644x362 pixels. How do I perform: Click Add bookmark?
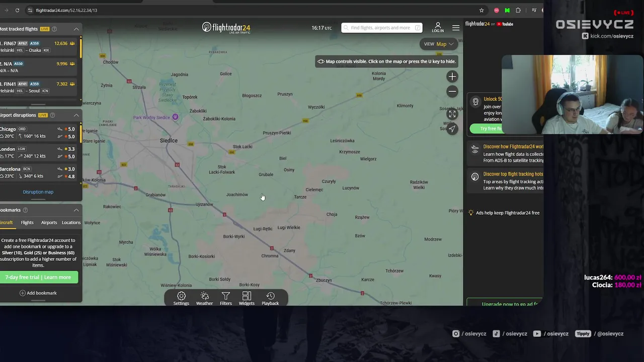pyautogui.click(x=38, y=293)
